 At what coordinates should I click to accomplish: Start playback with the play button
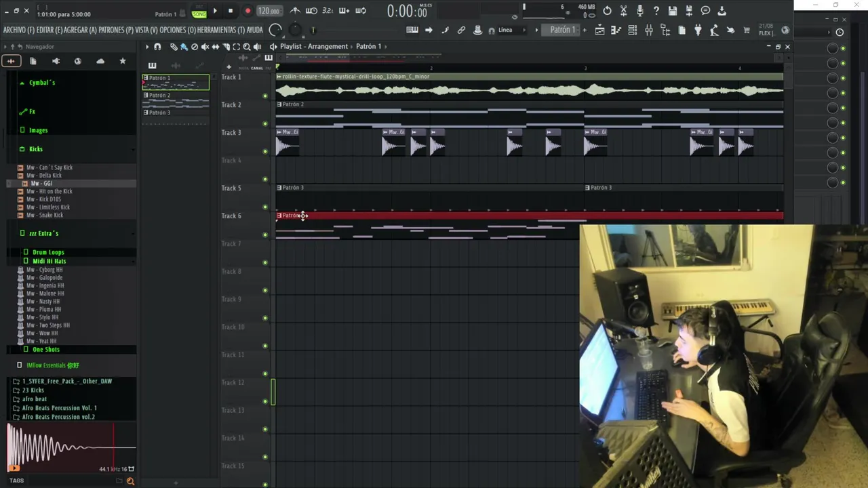coord(215,11)
